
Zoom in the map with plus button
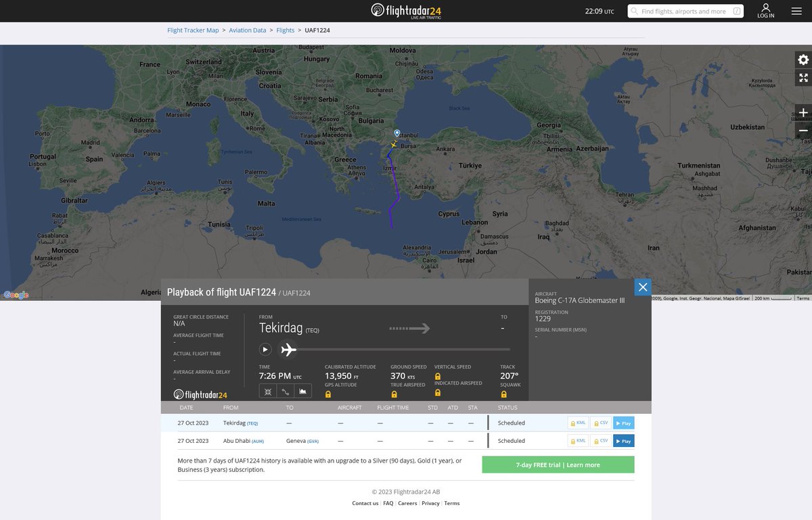[x=803, y=112]
